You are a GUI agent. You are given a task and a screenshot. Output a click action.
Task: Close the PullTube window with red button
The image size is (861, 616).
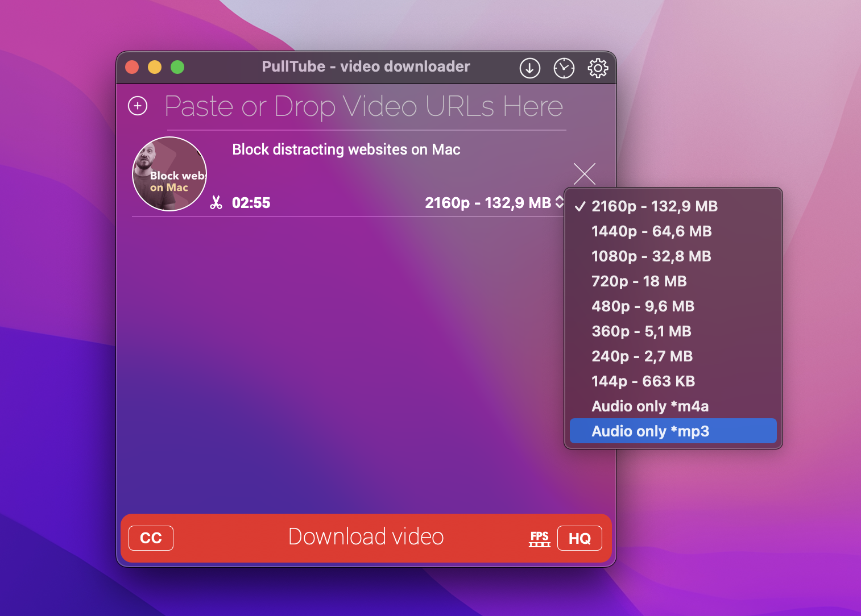132,67
